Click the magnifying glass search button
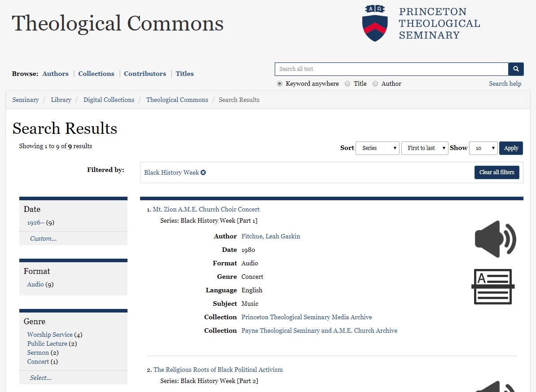The height and width of the screenshot is (392, 536). 516,69
